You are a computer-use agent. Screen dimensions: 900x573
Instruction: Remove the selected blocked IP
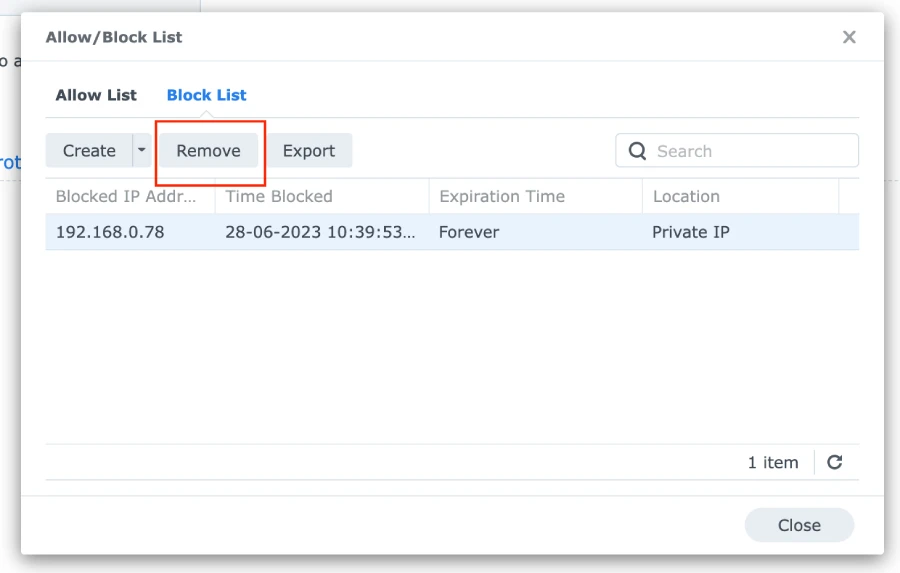[x=208, y=150]
